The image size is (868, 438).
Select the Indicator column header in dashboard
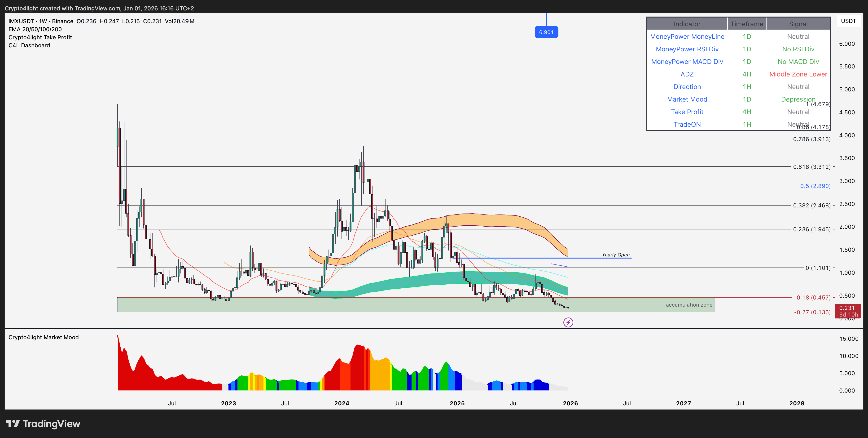[687, 24]
